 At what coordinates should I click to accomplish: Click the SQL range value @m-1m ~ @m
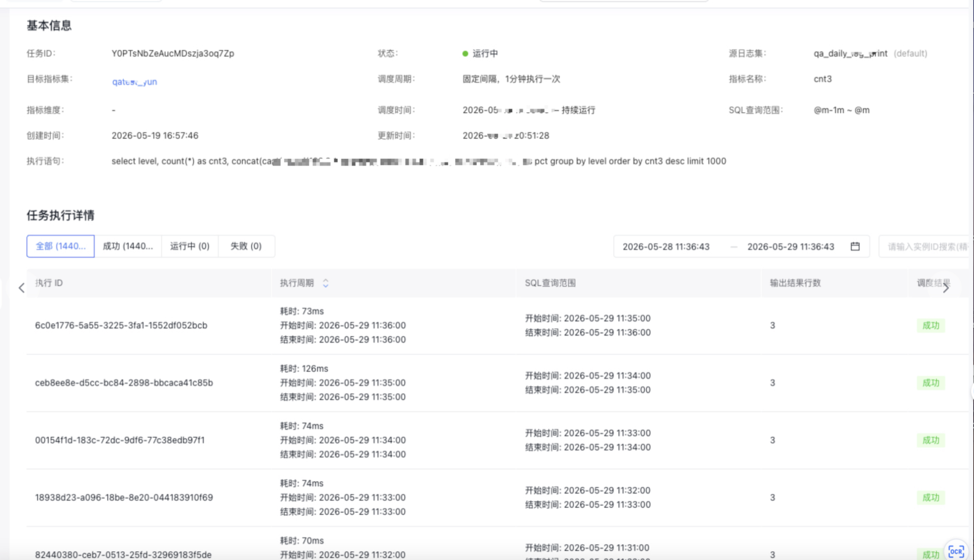pos(841,110)
